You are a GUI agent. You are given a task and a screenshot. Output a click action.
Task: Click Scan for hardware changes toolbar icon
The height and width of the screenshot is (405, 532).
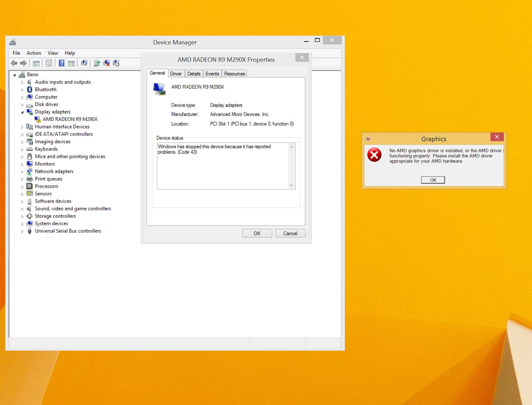coord(84,63)
